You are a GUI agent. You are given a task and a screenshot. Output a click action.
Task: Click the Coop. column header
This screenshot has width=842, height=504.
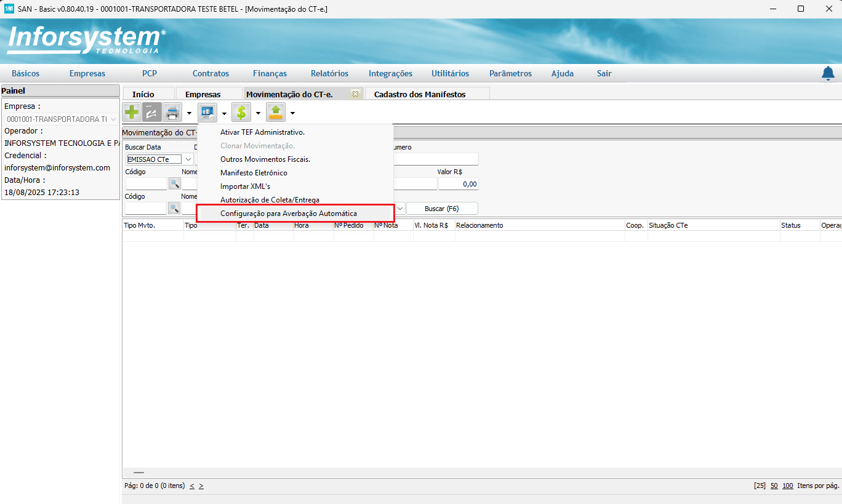click(636, 225)
